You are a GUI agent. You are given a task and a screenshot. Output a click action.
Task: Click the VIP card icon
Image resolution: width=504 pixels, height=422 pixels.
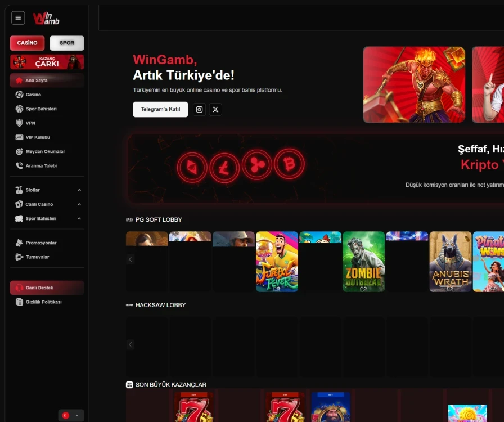click(x=19, y=137)
